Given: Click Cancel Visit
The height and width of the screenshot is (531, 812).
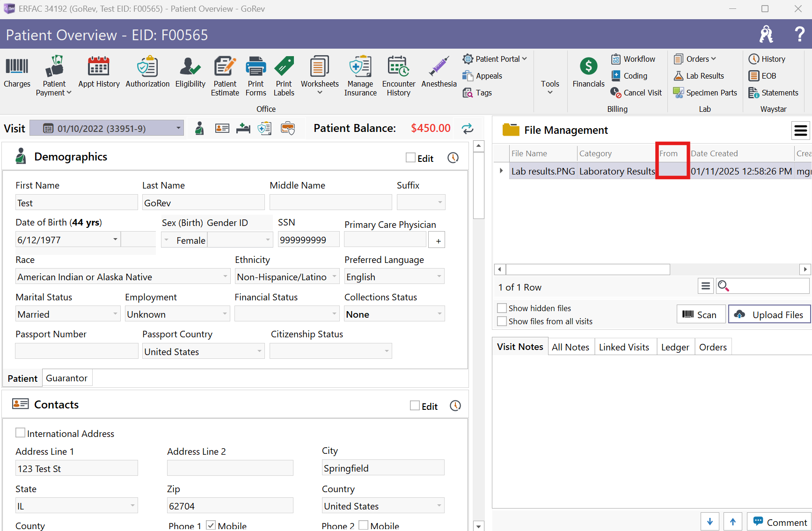Looking at the screenshot, I should (x=636, y=93).
